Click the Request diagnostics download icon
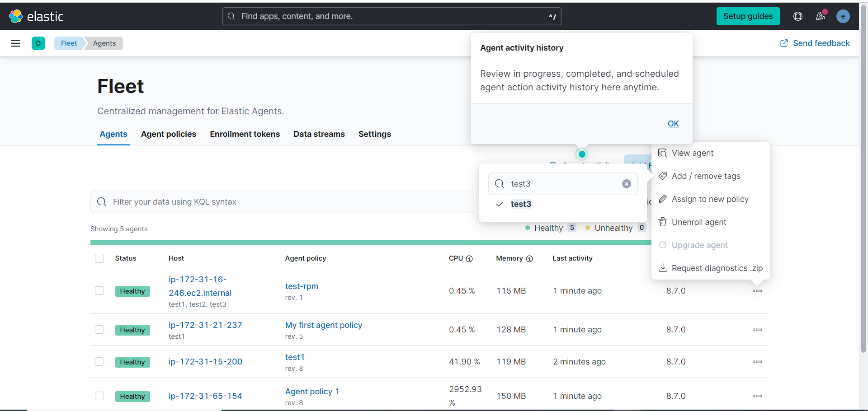 (663, 268)
